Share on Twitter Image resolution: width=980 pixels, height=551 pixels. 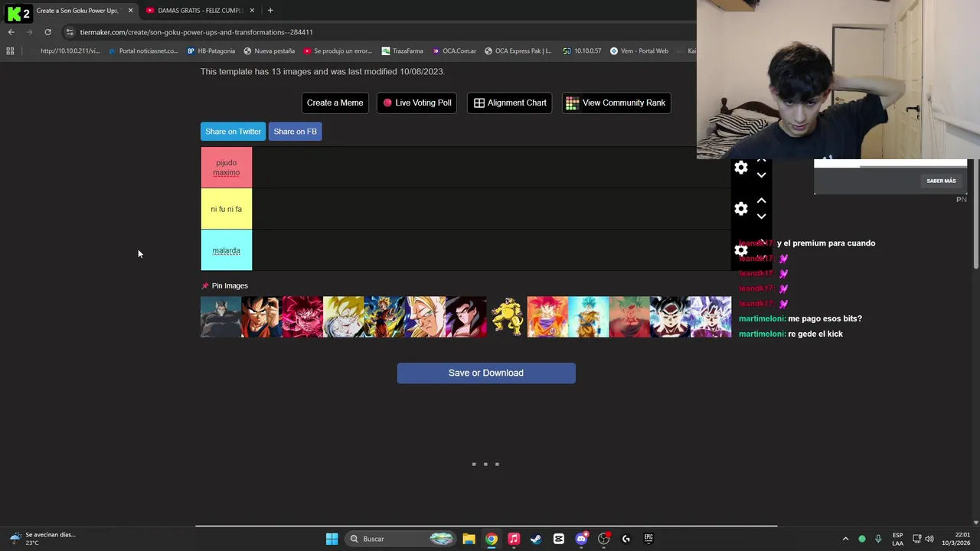click(233, 132)
